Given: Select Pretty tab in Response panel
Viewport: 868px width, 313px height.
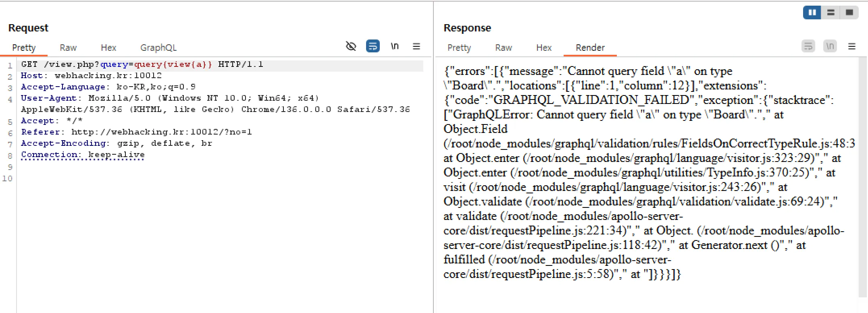Looking at the screenshot, I should (459, 48).
